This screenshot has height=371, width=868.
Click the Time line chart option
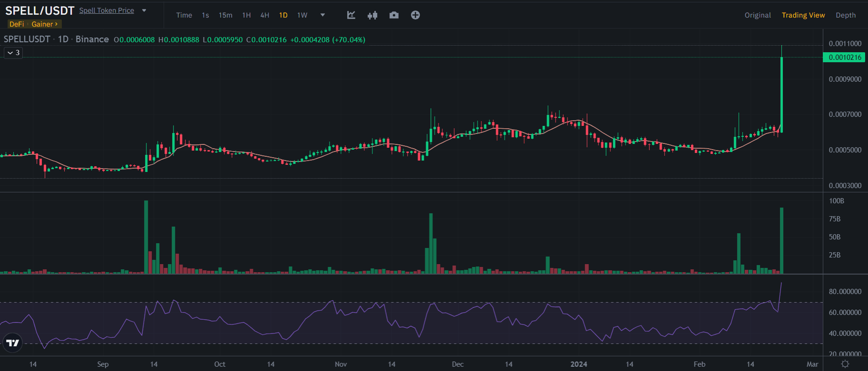click(x=184, y=15)
